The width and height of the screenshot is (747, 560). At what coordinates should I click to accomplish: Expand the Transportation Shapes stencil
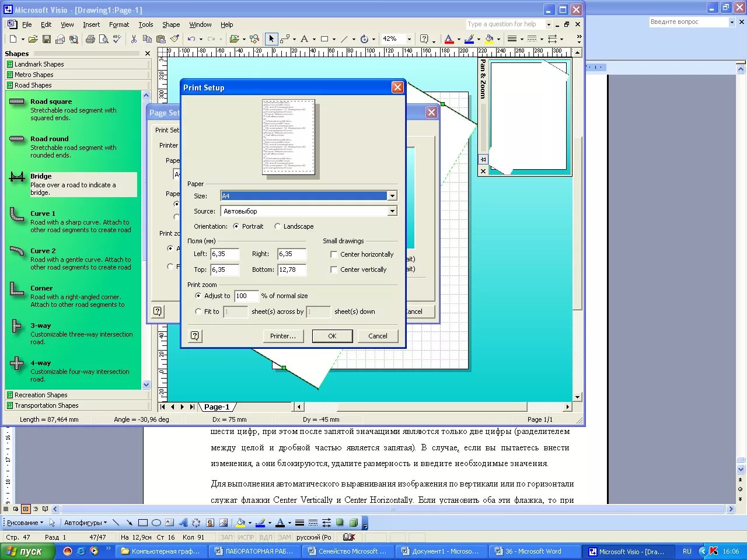78,405
